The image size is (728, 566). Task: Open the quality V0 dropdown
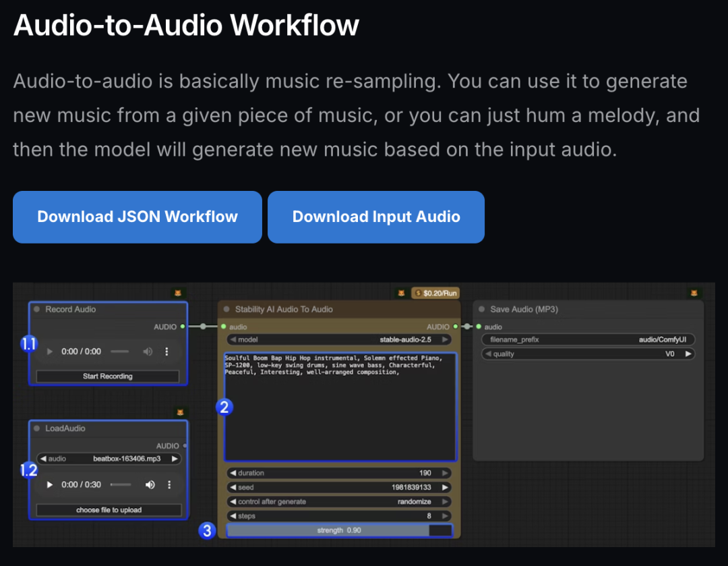tap(588, 354)
